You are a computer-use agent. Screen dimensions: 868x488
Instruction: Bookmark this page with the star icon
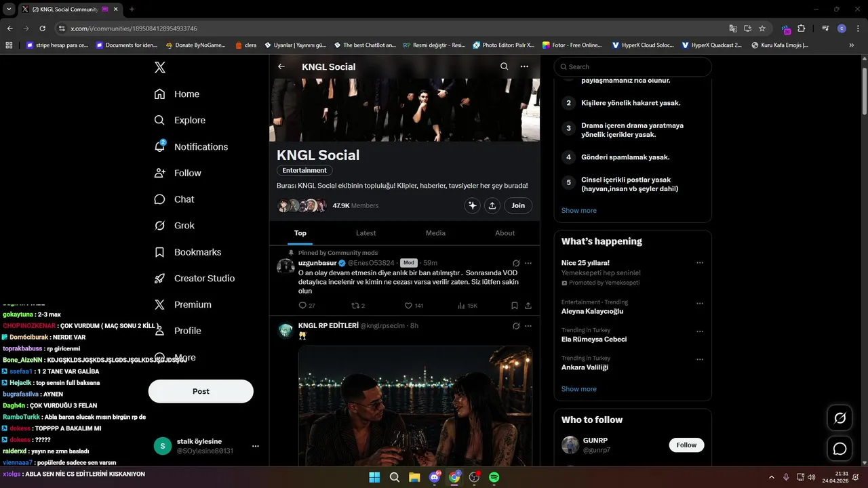click(762, 28)
